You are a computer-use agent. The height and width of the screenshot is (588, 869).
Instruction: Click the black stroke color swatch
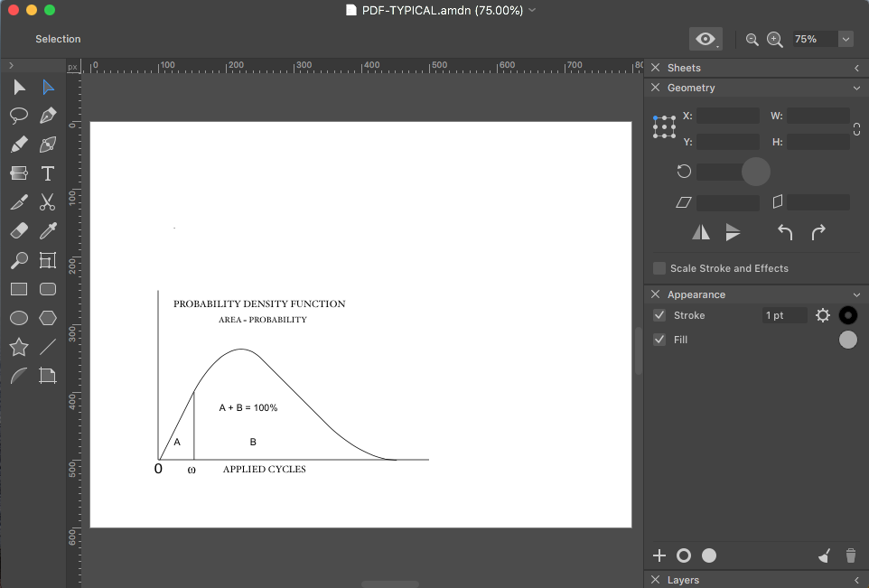(x=847, y=315)
